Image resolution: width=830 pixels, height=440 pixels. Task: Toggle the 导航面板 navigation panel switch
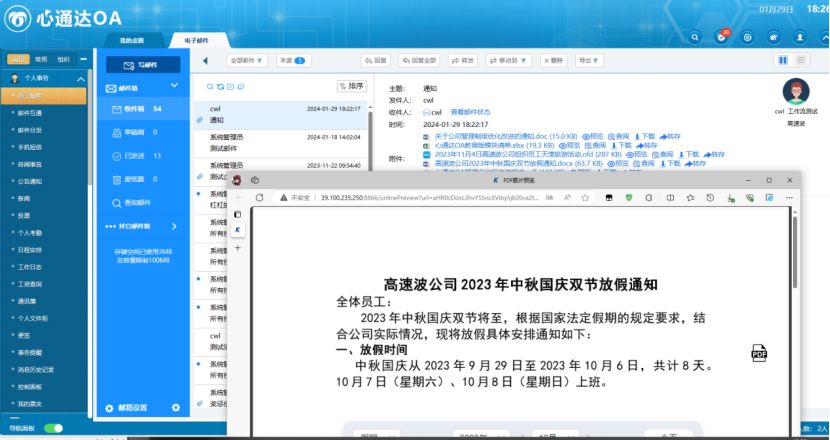tap(52, 428)
